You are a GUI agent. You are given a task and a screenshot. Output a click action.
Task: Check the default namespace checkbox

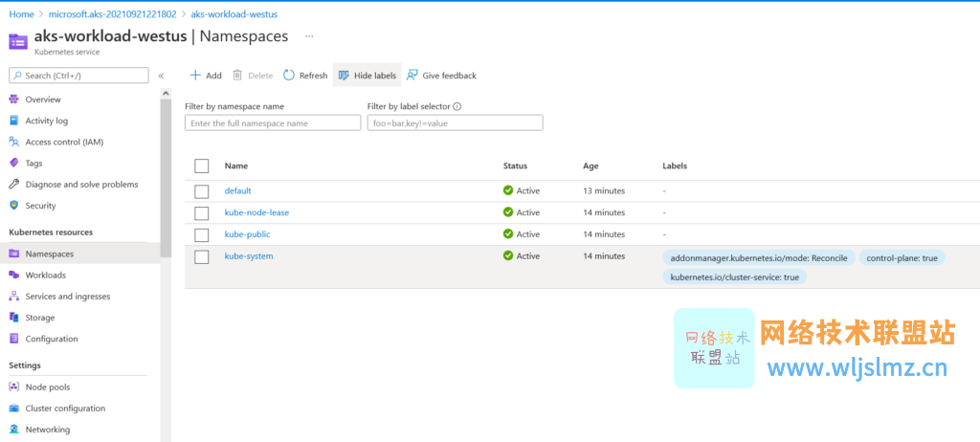point(201,191)
